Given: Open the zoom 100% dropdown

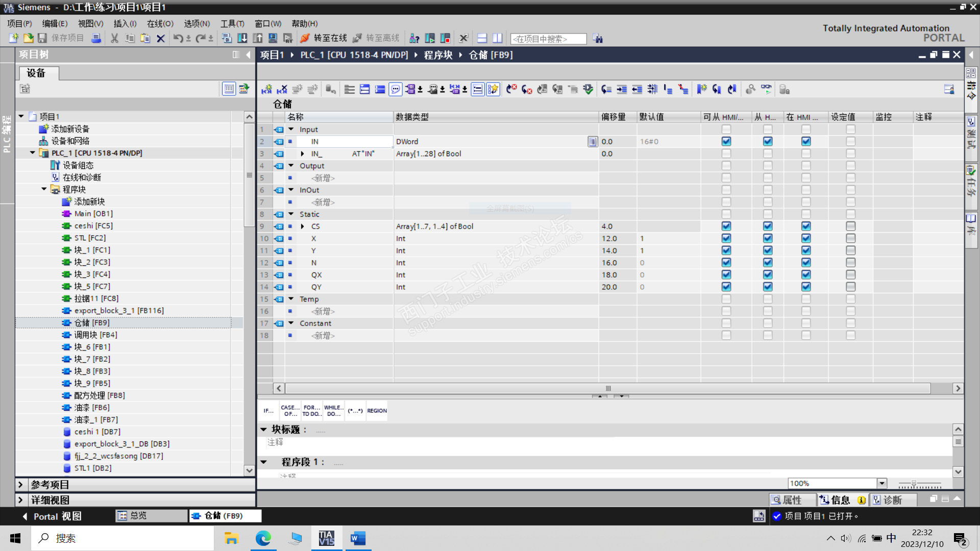Looking at the screenshot, I should (x=881, y=483).
